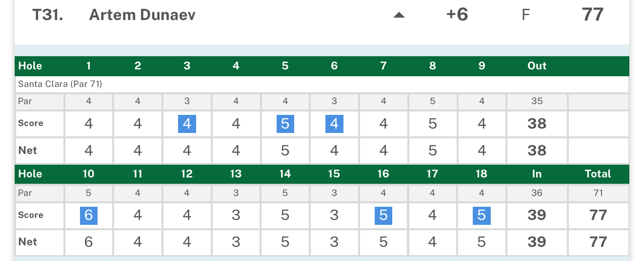Screen dimensions: 644x261
Task: Click the player name Artem Dunaev
Action: [142, 15]
